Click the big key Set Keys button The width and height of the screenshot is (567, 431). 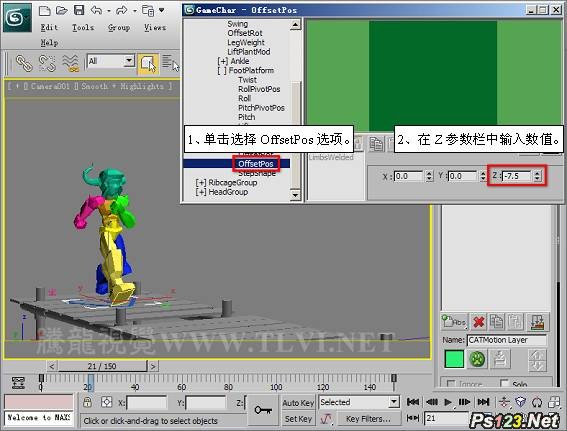tap(263, 410)
